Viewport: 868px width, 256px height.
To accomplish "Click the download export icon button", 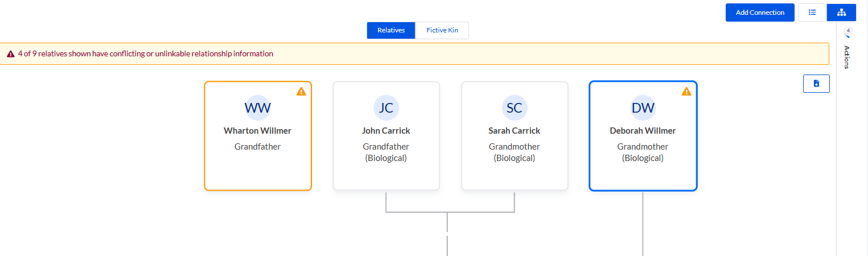I will 816,84.
